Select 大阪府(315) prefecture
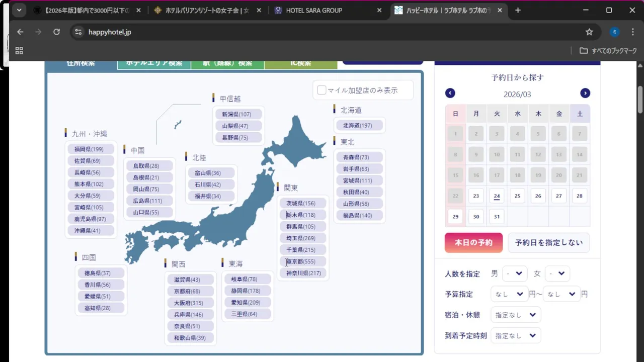The image size is (644, 362). [x=191, y=303]
